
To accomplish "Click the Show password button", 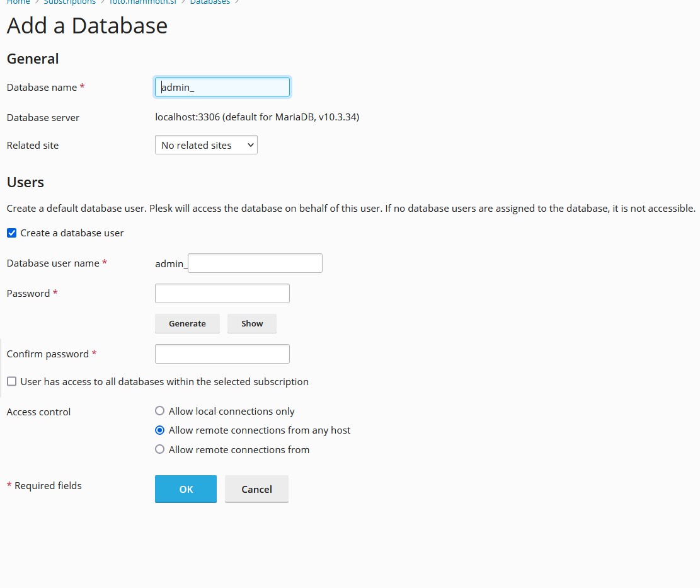I will pyautogui.click(x=252, y=324).
